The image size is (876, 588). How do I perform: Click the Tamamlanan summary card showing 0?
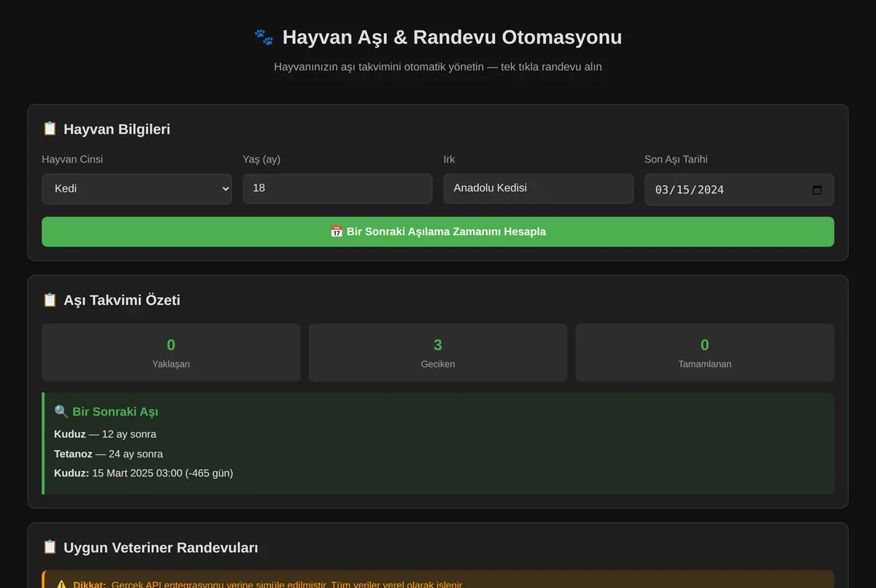click(x=704, y=352)
